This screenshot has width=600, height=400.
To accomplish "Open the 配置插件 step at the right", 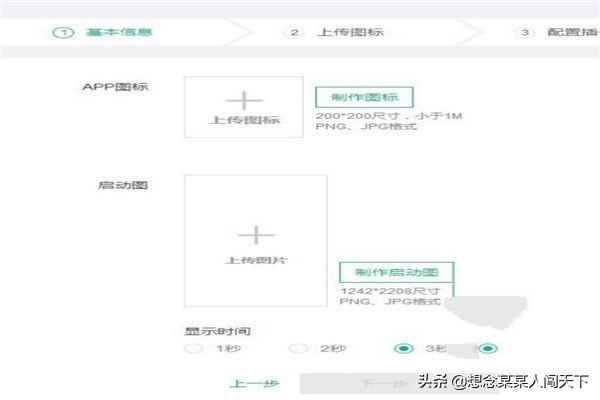I will coord(557,32).
